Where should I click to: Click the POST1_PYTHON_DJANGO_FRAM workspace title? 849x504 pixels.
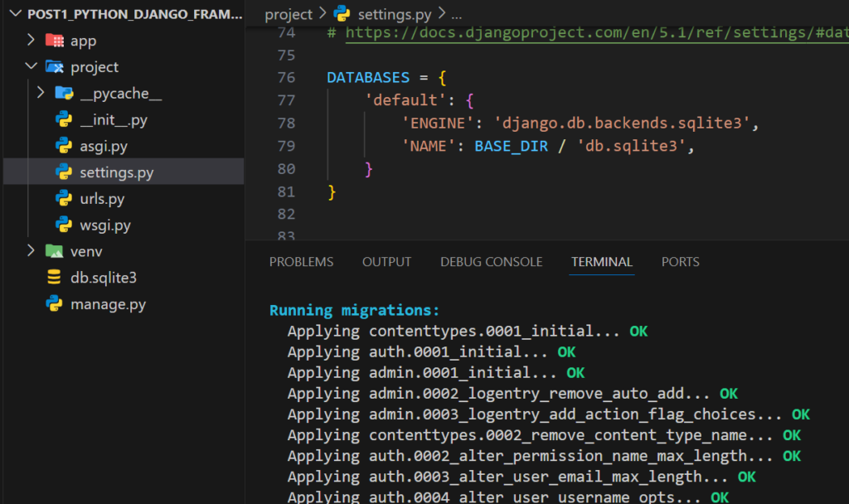tap(135, 14)
